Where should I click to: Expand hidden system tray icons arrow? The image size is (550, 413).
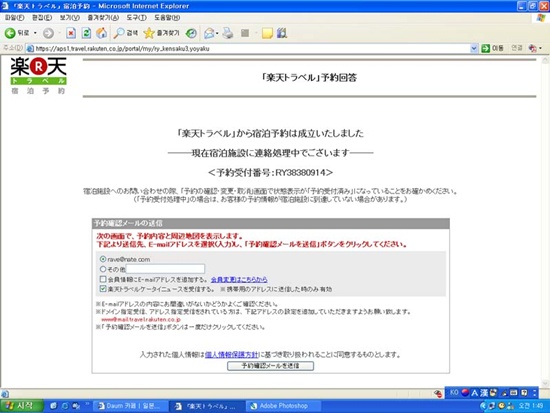[x=483, y=406]
